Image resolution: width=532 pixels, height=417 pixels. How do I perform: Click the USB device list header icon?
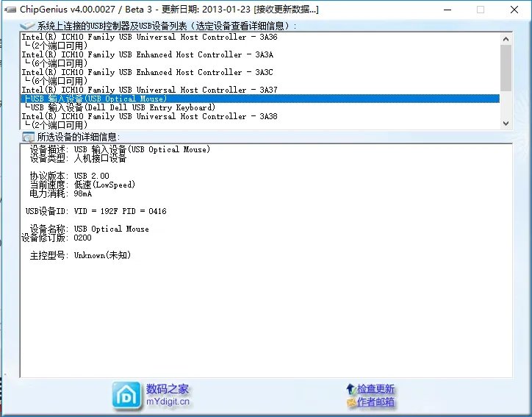26,26
